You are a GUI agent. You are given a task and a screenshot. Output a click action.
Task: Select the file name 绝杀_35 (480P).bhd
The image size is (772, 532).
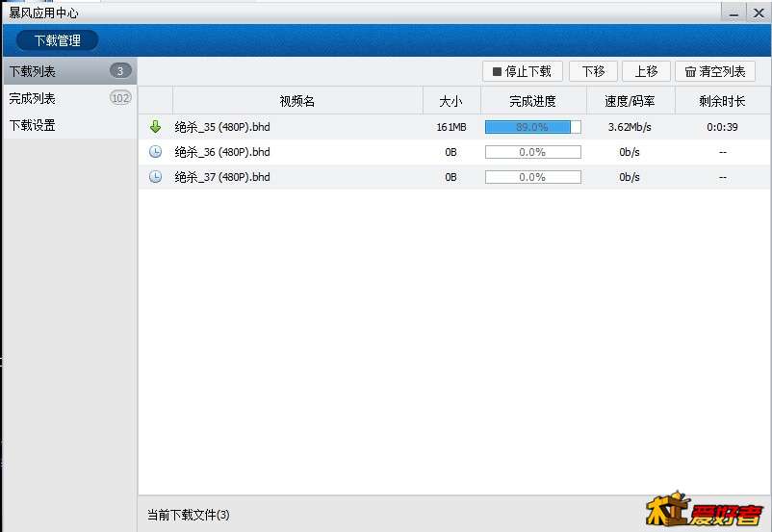[x=222, y=127]
